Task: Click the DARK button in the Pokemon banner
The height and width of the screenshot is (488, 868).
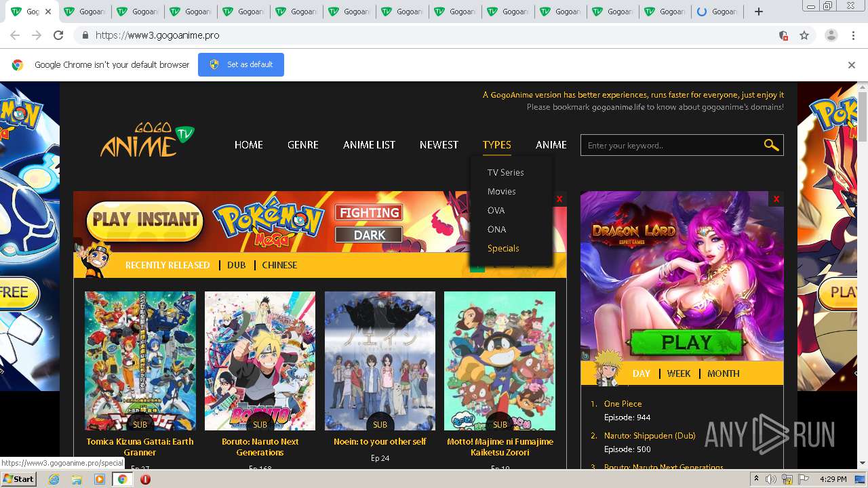Action: click(x=370, y=235)
